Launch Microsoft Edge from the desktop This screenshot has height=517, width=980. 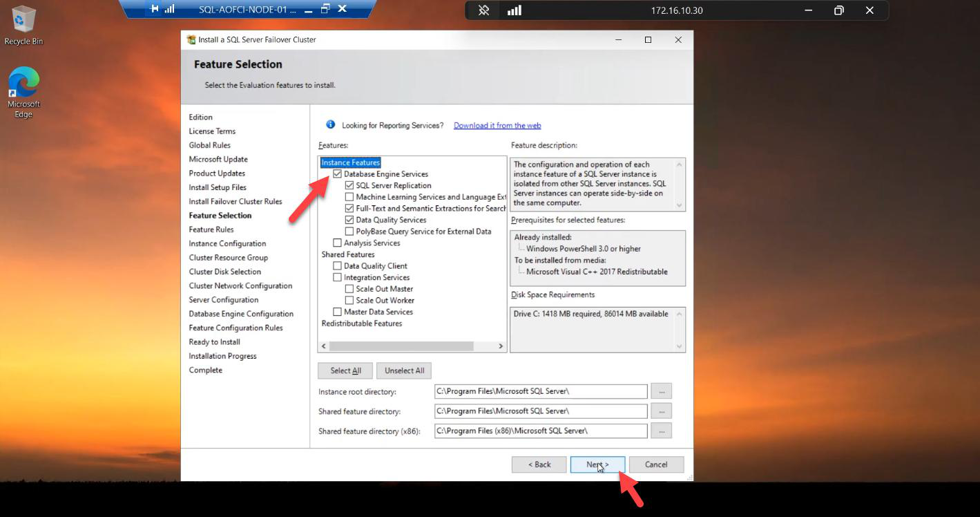point(23,92)
